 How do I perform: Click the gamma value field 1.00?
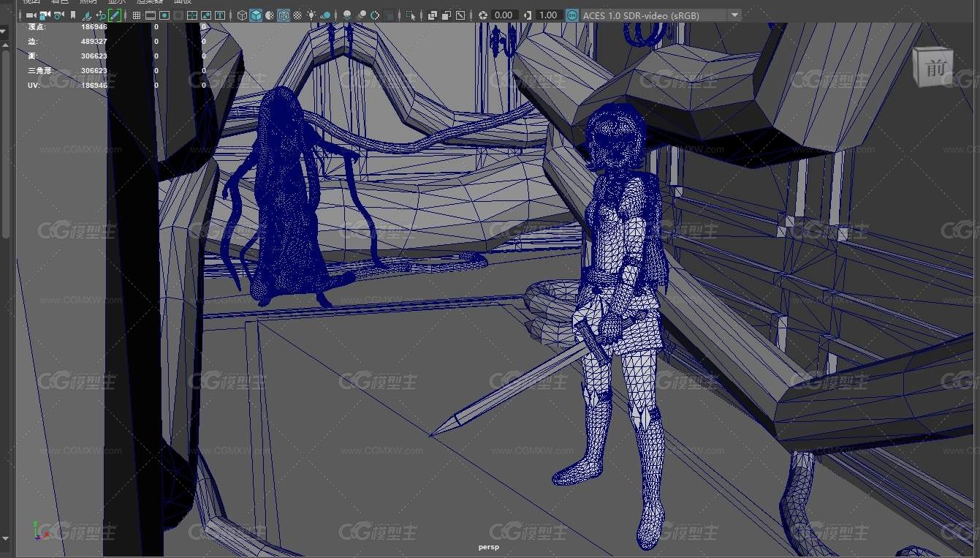(x=548, y=15)
